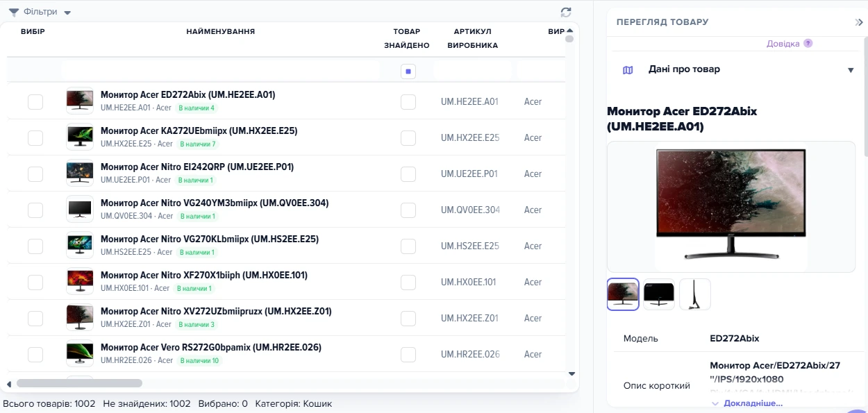Sort by the Вибір column header
The image size is (868, 413).
[x=33, y=32]
